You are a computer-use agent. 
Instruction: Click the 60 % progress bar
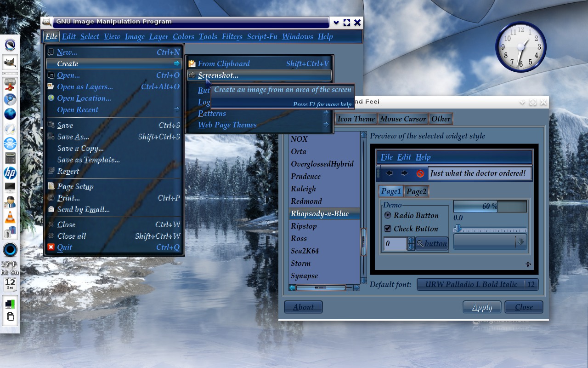coord(490,207)
